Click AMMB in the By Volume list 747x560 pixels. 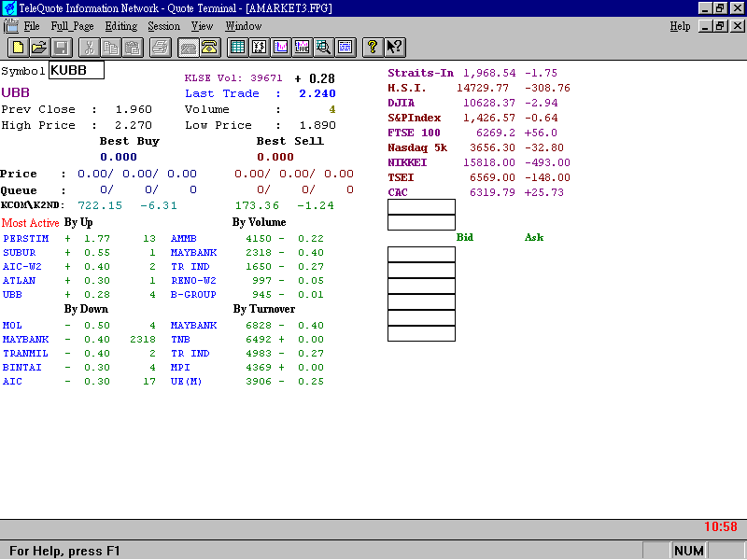click(x=183, y=239)
